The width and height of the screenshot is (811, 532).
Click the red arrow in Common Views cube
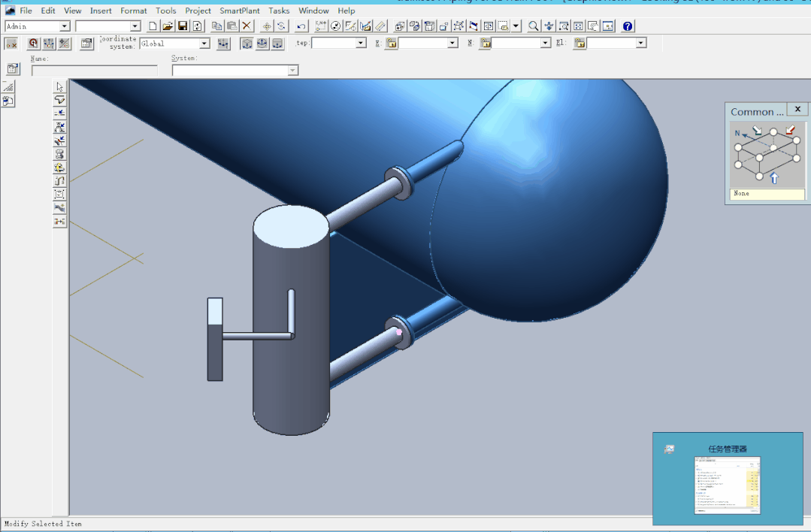tap(790, 130)
